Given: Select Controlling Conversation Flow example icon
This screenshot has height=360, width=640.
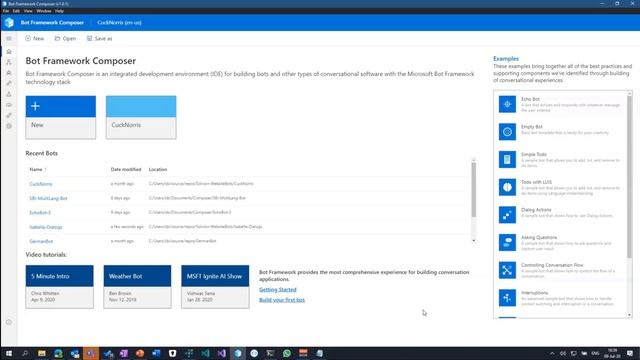Looking at the screenshot, I should point(507,270).
